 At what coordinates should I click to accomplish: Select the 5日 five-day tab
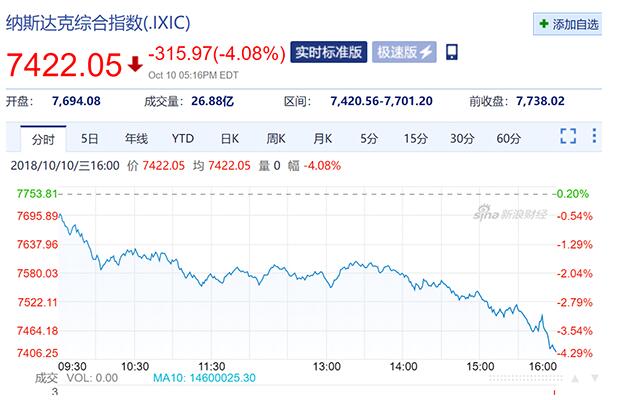90,137
